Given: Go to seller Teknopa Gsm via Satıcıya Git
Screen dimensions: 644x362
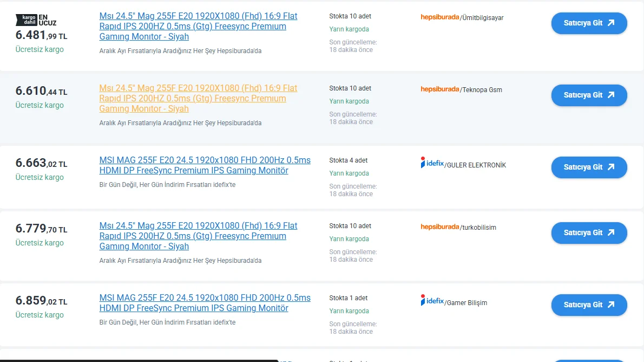Looking at the screenshot, I should tap(589, 95).
